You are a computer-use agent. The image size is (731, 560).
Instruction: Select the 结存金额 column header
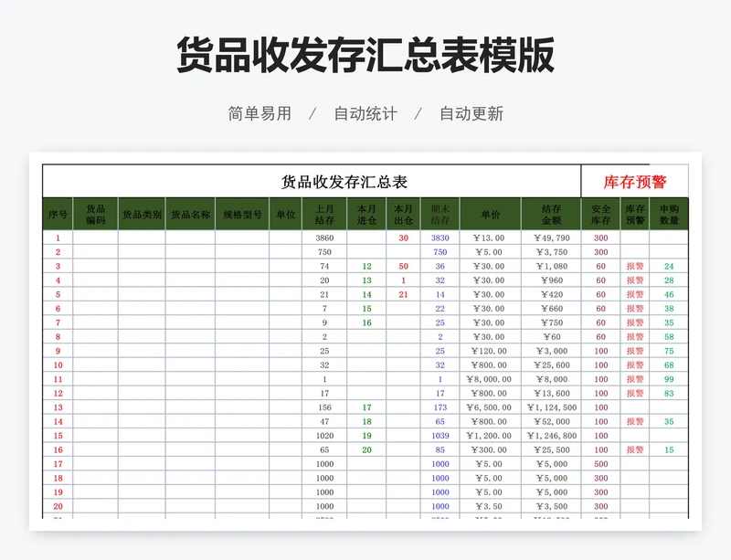(551, 214)
